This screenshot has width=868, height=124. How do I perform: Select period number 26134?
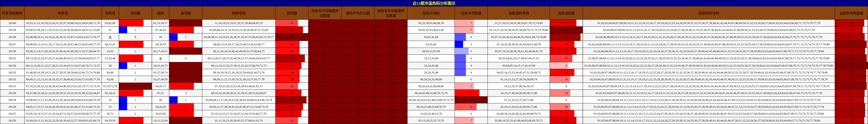[12, 65]
